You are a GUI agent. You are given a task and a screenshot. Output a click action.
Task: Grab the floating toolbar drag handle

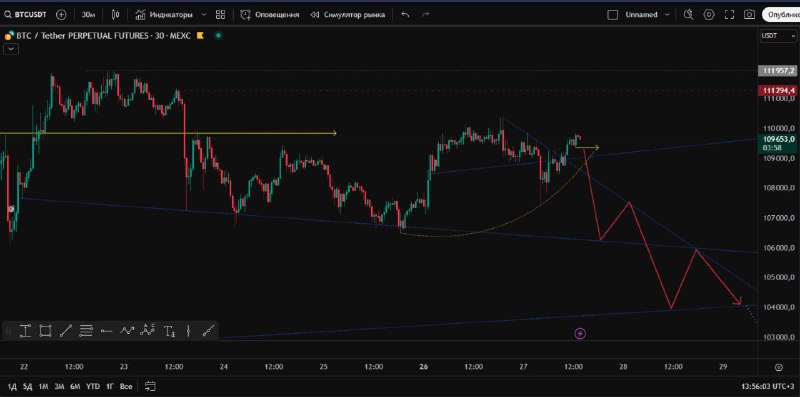(8, 331)
